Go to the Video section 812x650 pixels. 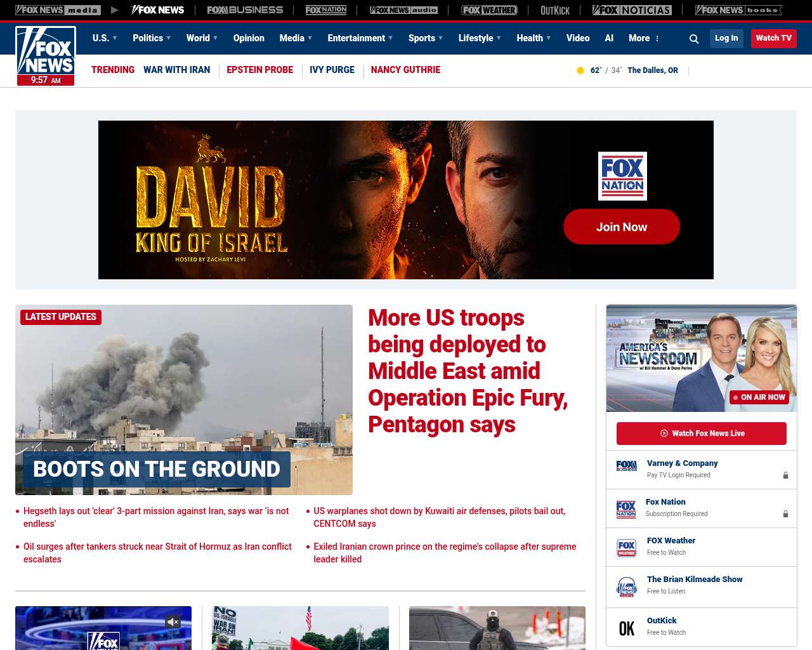[578, 38]
